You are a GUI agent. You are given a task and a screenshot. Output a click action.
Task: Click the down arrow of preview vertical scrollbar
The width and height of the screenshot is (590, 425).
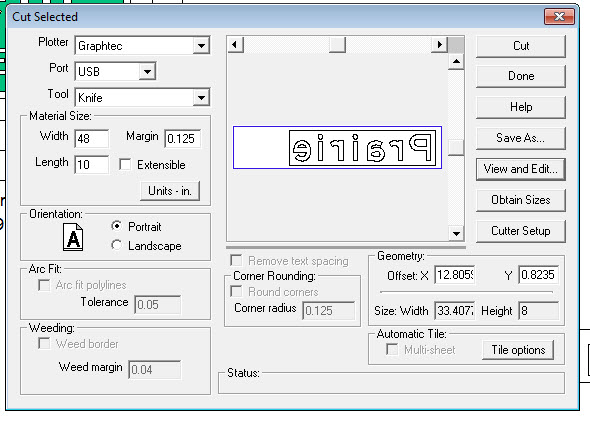pos(456,233)
